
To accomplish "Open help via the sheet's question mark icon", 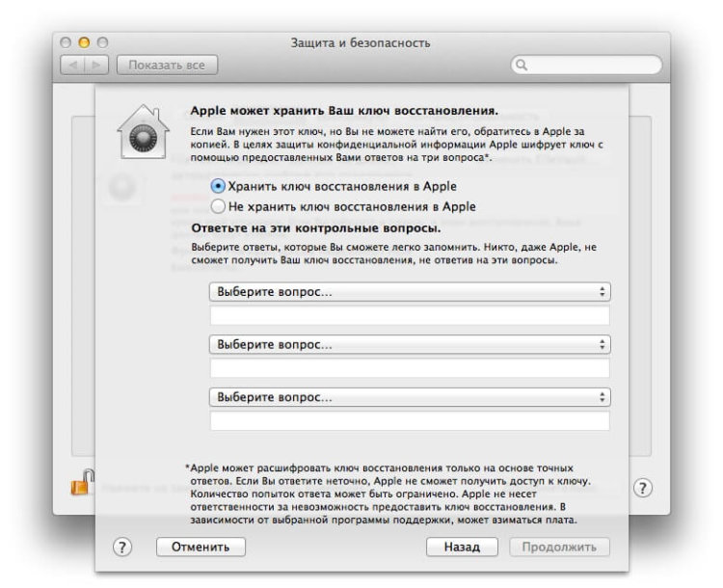I will click(x=122, y=548).
